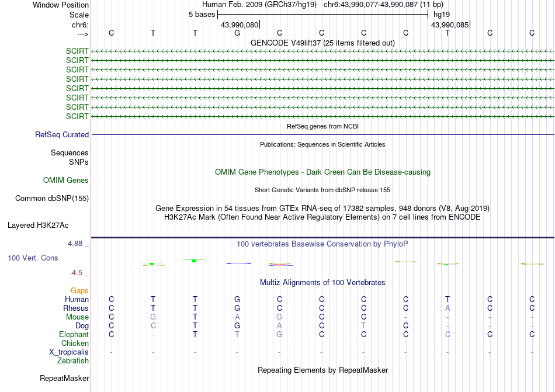Select the Mouse alignment row label
Viewport: 555px width, 392px height.
coord(77,317)
